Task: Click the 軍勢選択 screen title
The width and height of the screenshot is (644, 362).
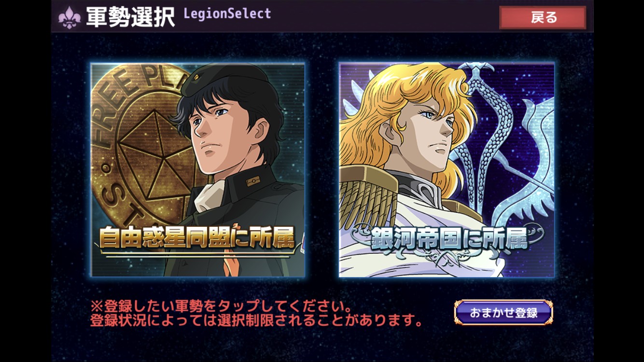Action: [x=130, y=17]
